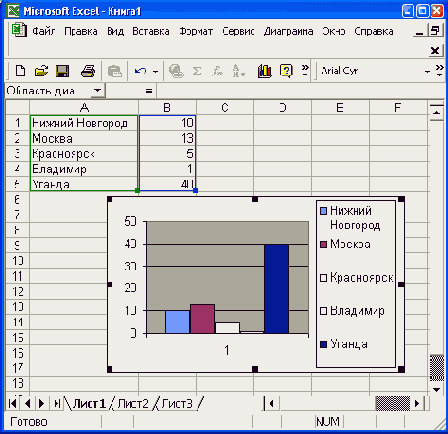Click the vertical scrollbar down arrow
This screenshot has height=434, width=448.
(436, 389)
